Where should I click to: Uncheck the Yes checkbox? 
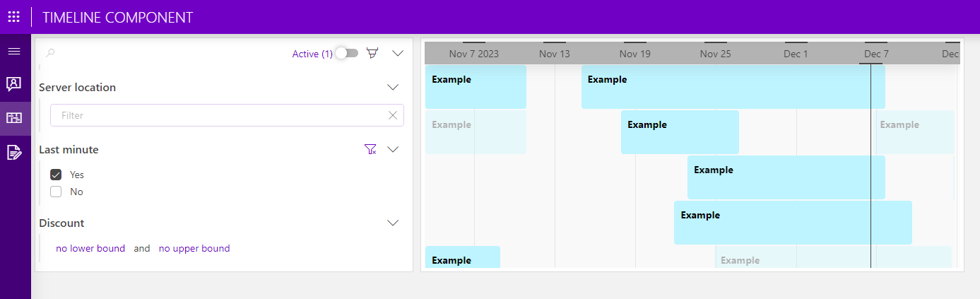point(56,175)
